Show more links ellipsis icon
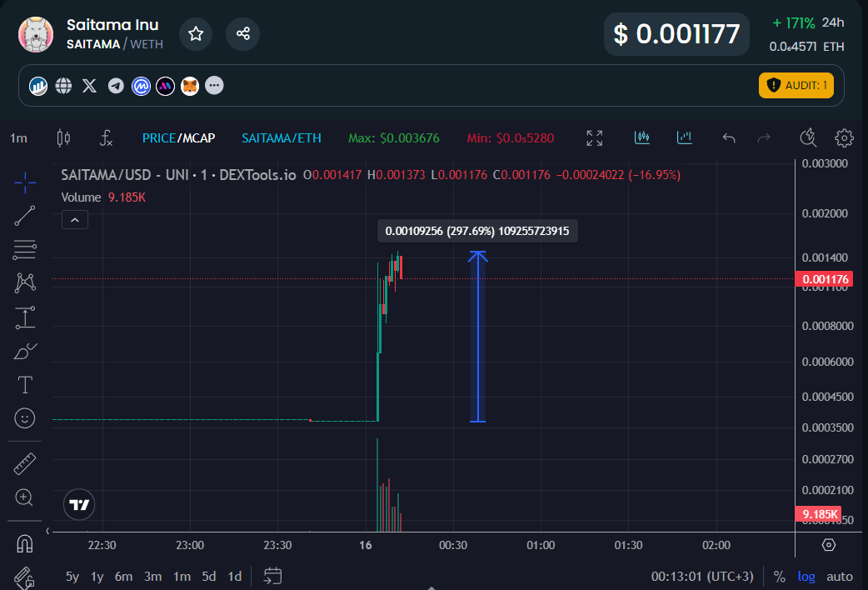Image resolution: width=868 pixels, height=590 pixels. click(x=214, y=85)
